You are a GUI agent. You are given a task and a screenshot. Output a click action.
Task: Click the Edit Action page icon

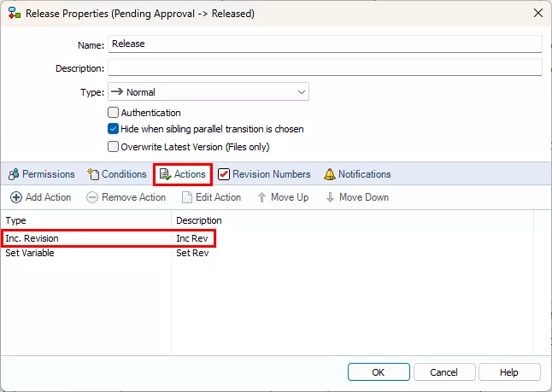tap(187, 197)
